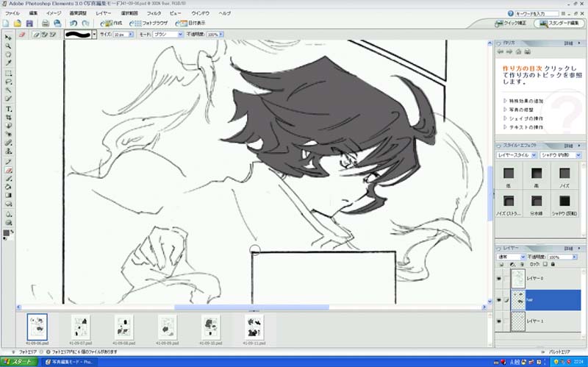
Task: Open the eraser opacity arrow
Action: pyautogui.click(x=221, y=35)
